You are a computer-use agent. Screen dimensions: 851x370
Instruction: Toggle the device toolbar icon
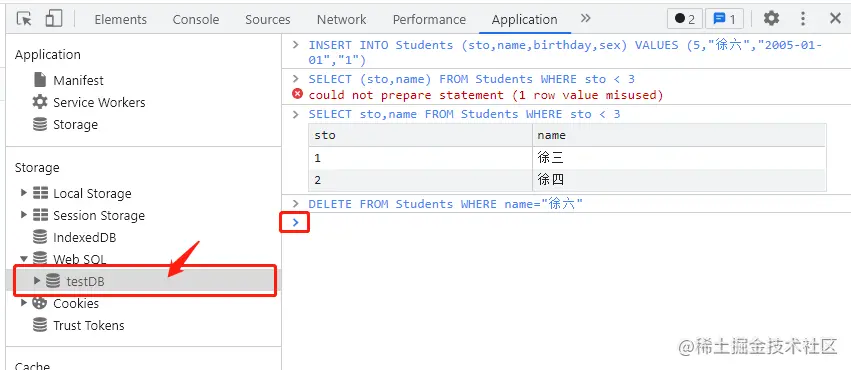[x=54, y=19]
